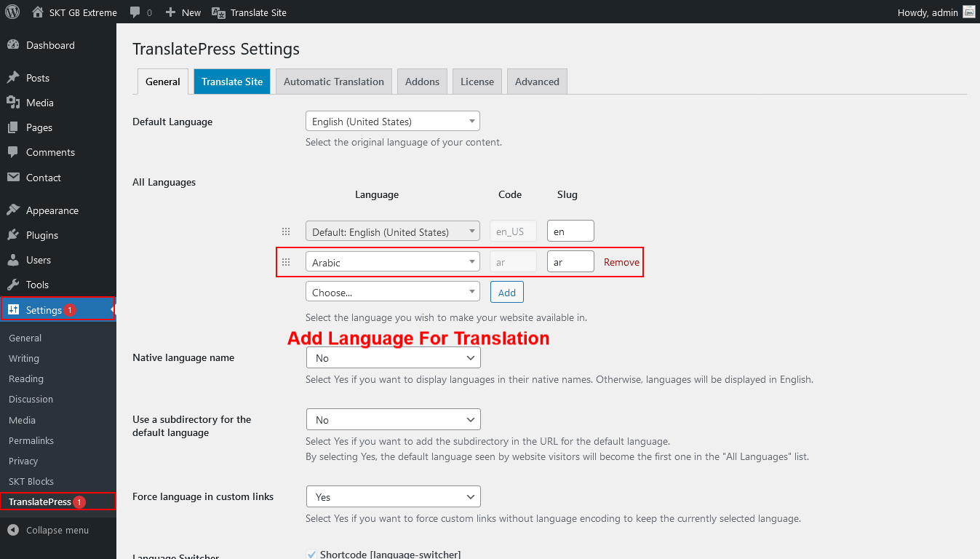980x559 pixels.
Task: Click the ar code field
Action: (513, 261)
